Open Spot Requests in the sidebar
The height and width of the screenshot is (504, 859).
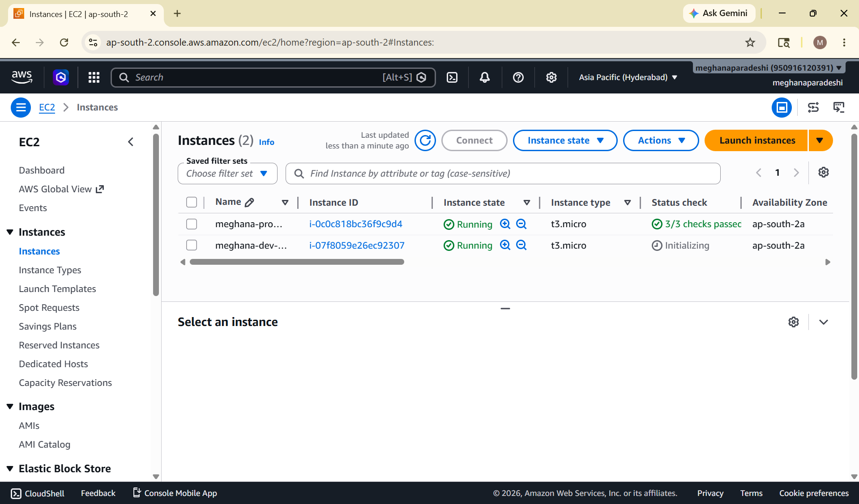49,308
